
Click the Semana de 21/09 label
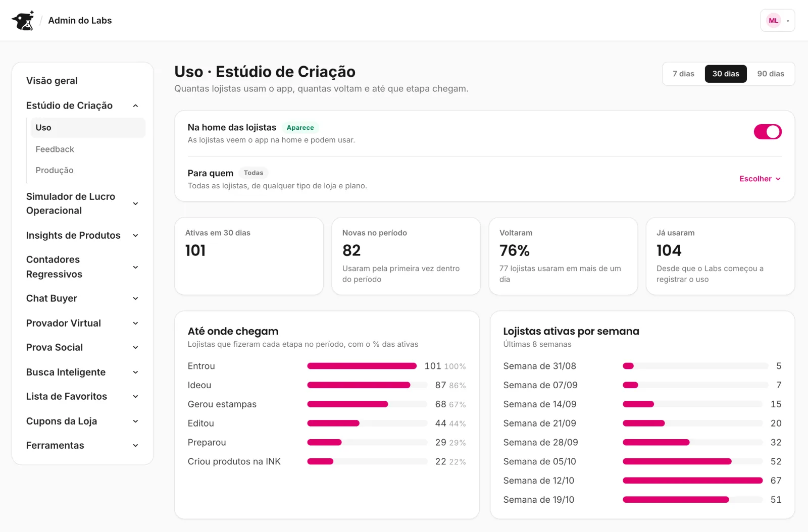(x=539, y=423)
